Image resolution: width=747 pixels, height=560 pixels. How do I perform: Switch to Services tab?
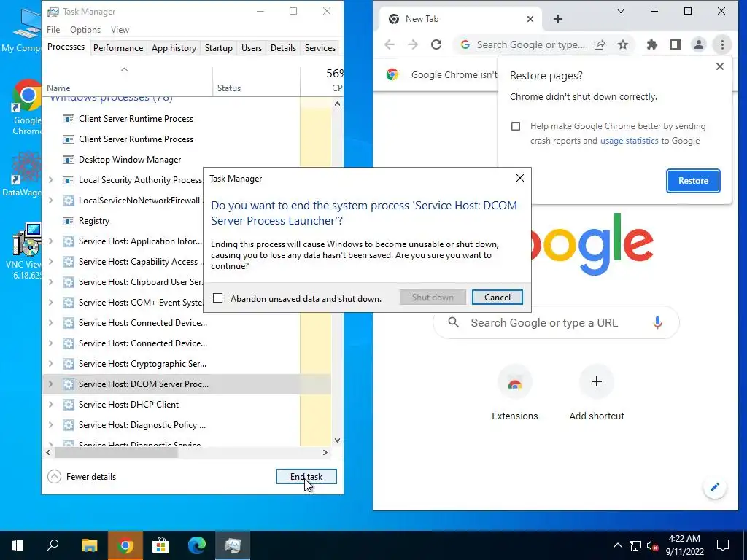click(x=320, y=48)
